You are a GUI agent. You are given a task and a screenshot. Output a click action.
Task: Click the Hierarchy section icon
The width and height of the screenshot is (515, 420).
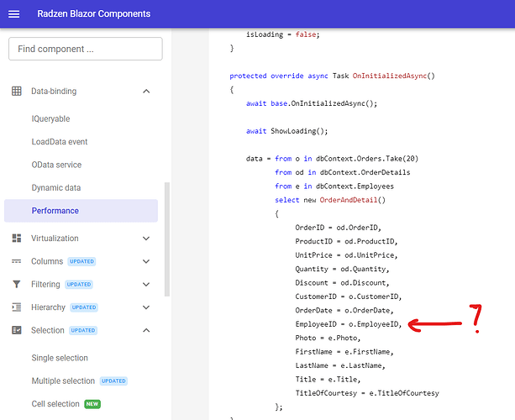[x=17, y=307]
